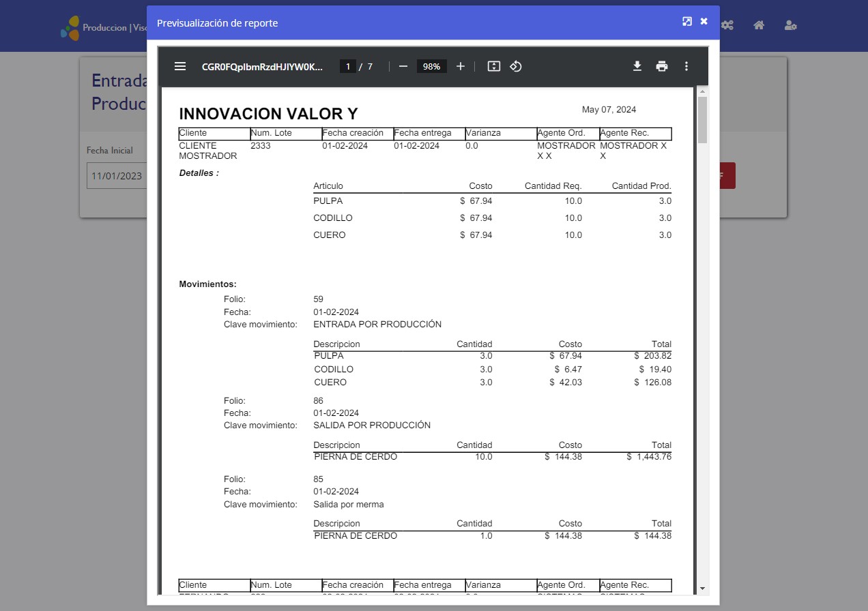
Task: Open the PDF viewer more actions menu
Action: pyautogui.click(x=686, y=66)
